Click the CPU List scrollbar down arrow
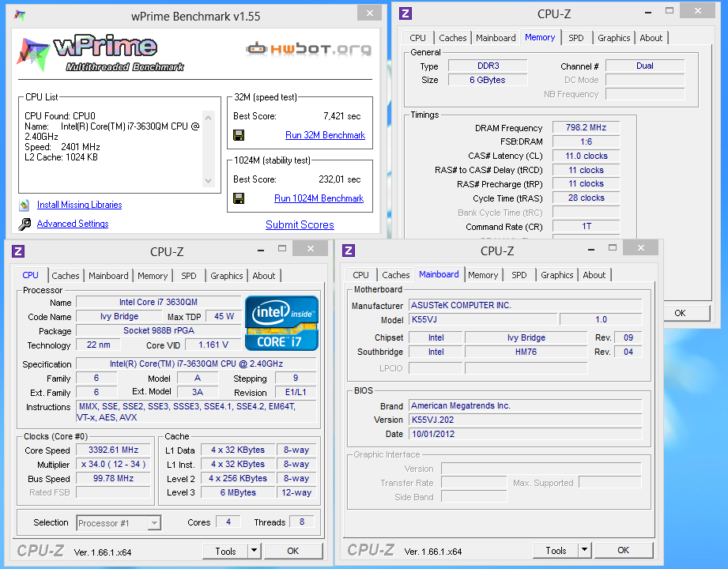Viewport: 728px width, 569px height. 209,181
